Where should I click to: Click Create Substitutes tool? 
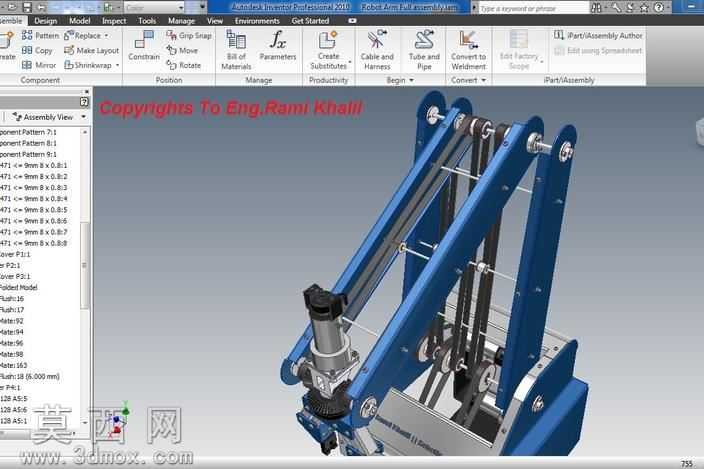click(x=328, y=50)
